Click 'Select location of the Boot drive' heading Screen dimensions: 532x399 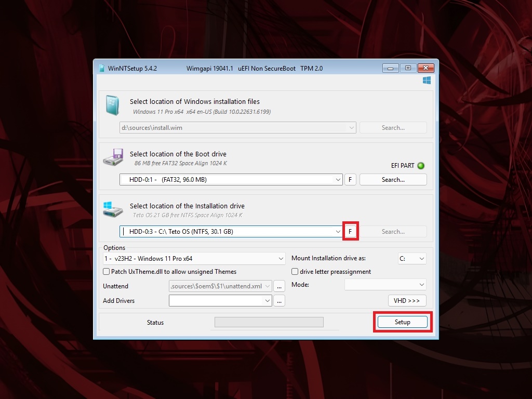(x=178, y=154)
